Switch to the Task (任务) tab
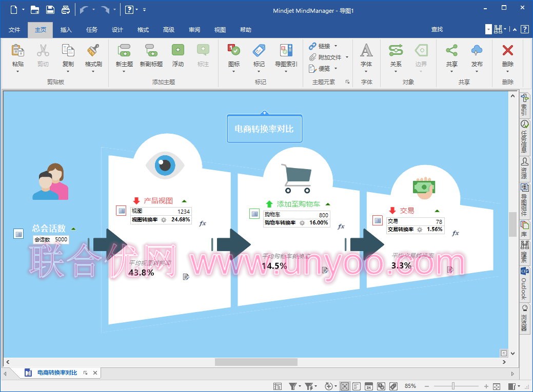This screenshot has height=392, width=533. pos(91,30)
